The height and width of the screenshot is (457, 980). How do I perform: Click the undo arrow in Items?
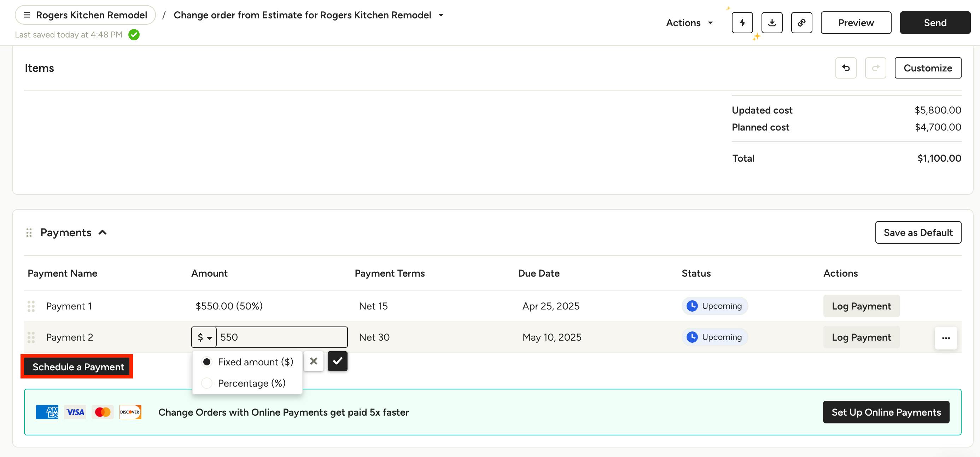[x=845, y=68]
